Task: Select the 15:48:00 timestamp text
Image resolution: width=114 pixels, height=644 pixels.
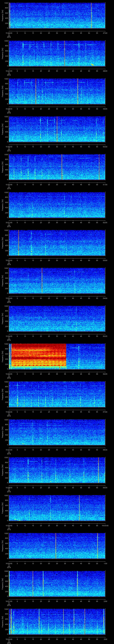Action: tap(9, 109)
